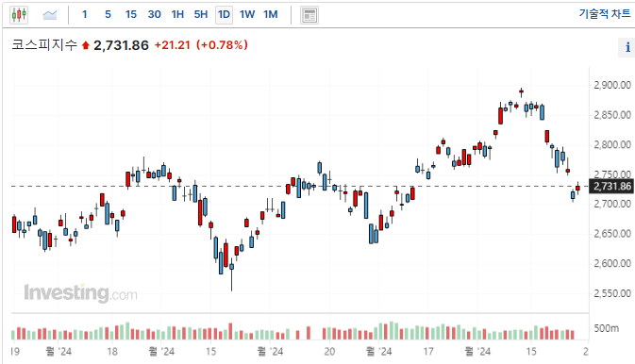Choose the 15 minute interval
Viewport: 635px width, 364px height.
click(x=131, y=14)
